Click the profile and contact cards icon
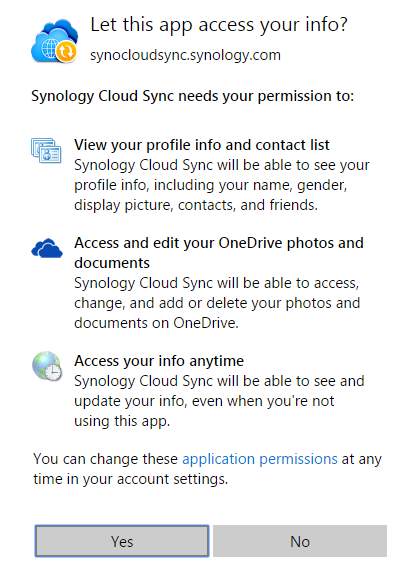The image size is (411, 583). click(46, 150)
